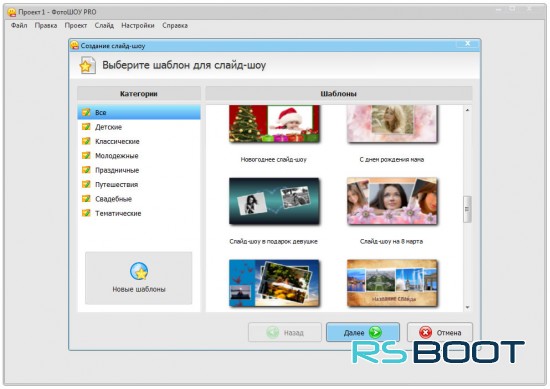
Task: Open the Слайд menu
Action: click(x=104, y=26)
